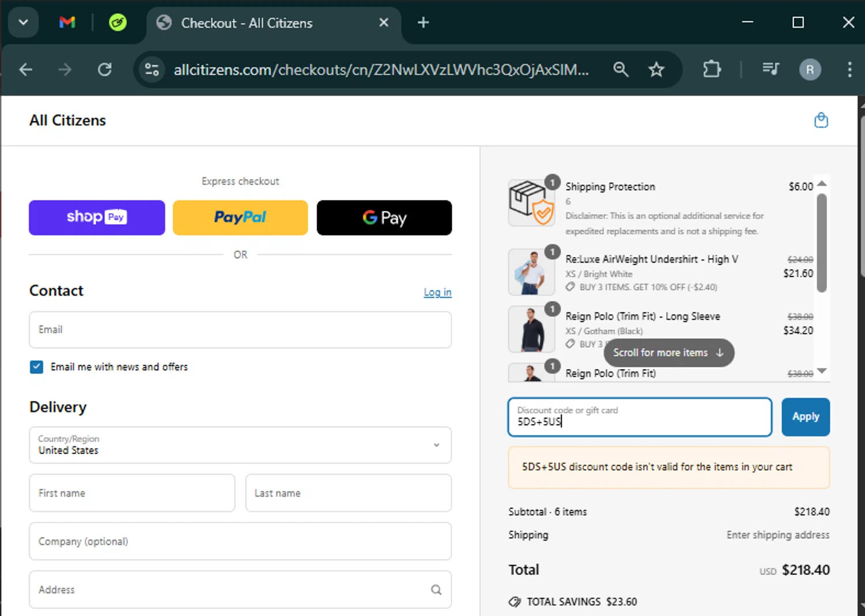Click the Reign Polo Long Sleeve $34.20 price
The image size is (865, 616).
(798, 331)
